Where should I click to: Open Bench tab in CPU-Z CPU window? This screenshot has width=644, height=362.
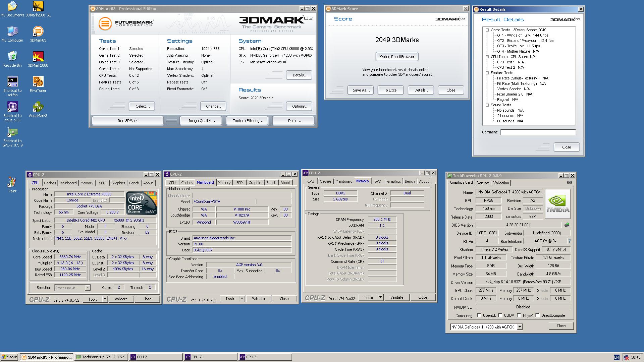[x=134, y=183]
